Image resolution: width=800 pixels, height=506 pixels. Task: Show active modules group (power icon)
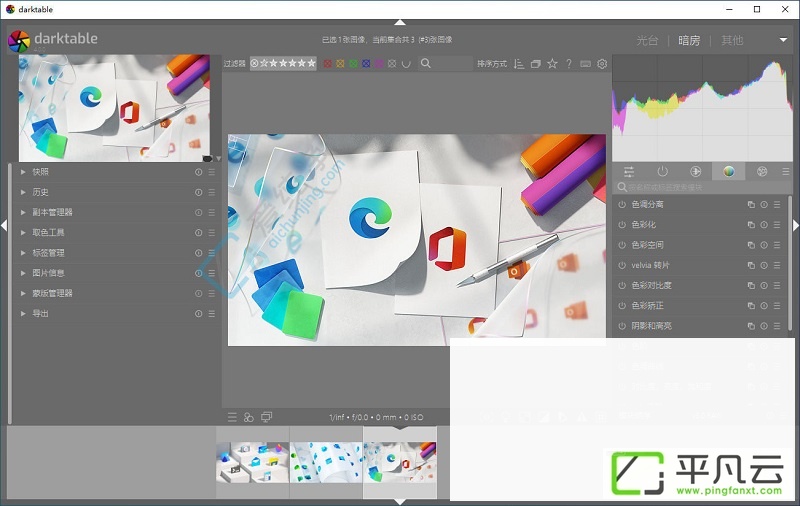(662, 171)
